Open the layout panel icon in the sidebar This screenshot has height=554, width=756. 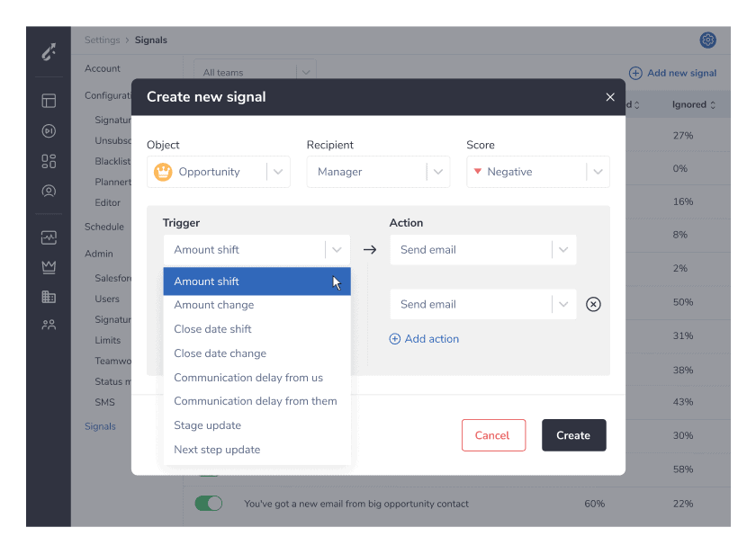49,101
